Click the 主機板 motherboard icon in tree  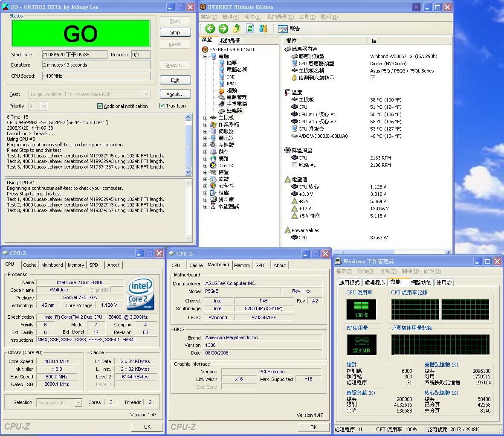click(213, 118)
